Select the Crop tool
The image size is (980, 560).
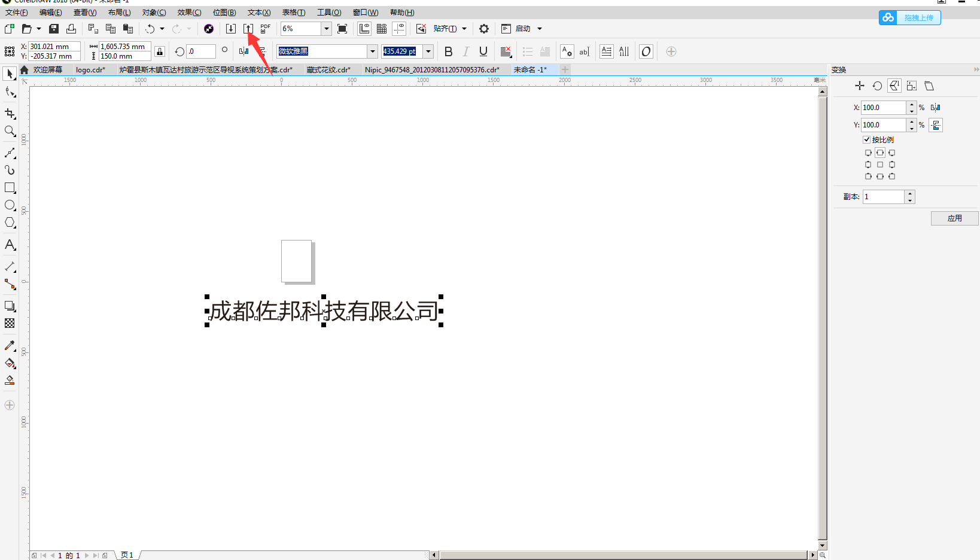pyautogui.click(x=10, y=114)
